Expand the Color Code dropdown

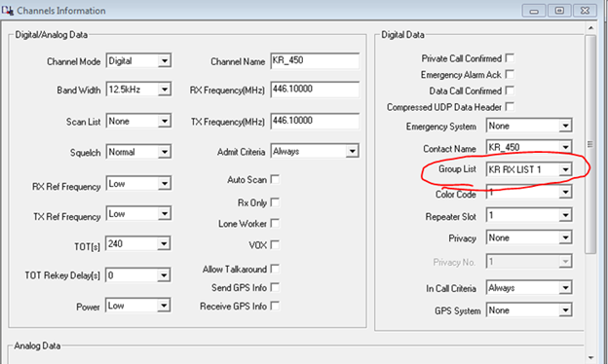click(565, 192)
